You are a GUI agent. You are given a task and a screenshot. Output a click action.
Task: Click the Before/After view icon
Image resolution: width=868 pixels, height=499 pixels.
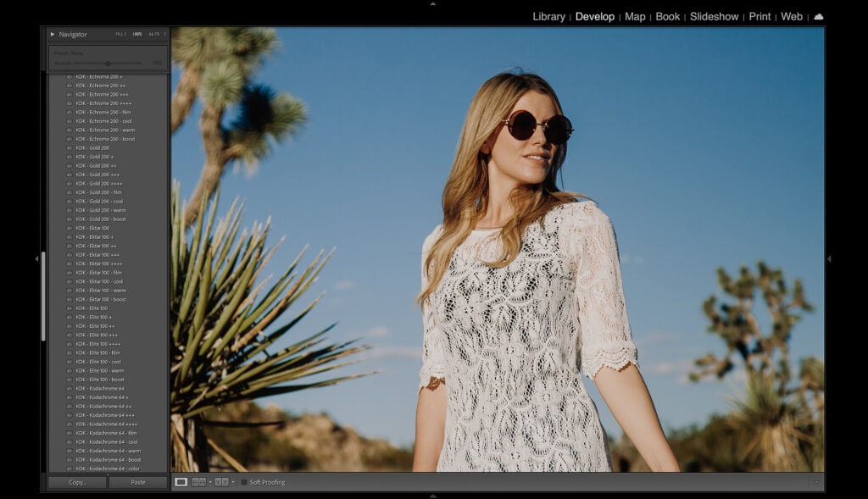[x=198, y=483]
